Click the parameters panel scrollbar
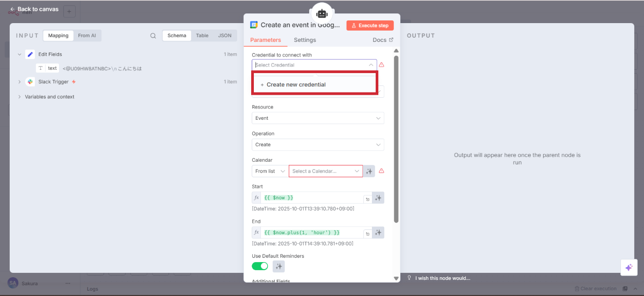Image resolution: width=644 pixels, height=296 pixels. point(396,139)
